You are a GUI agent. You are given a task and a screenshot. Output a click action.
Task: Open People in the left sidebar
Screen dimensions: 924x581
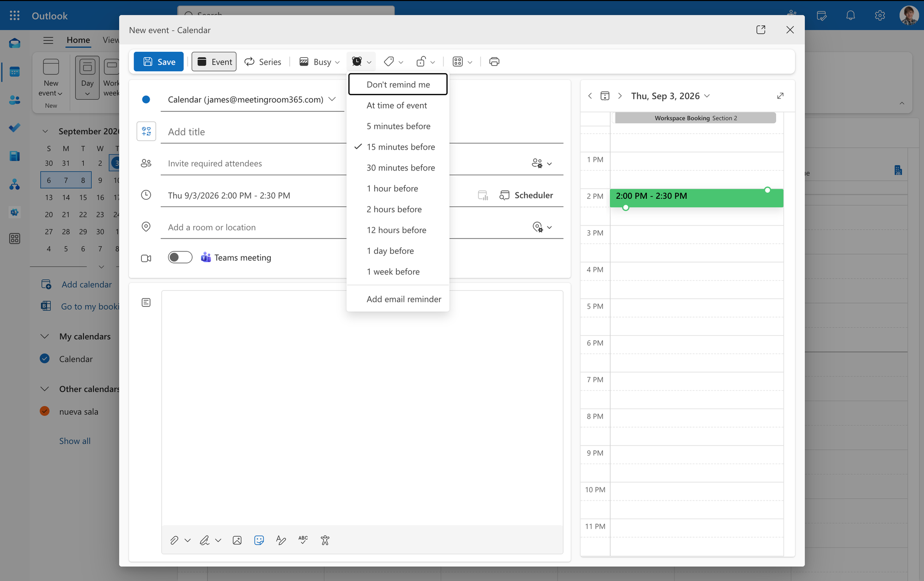click(x=15, y=100)
